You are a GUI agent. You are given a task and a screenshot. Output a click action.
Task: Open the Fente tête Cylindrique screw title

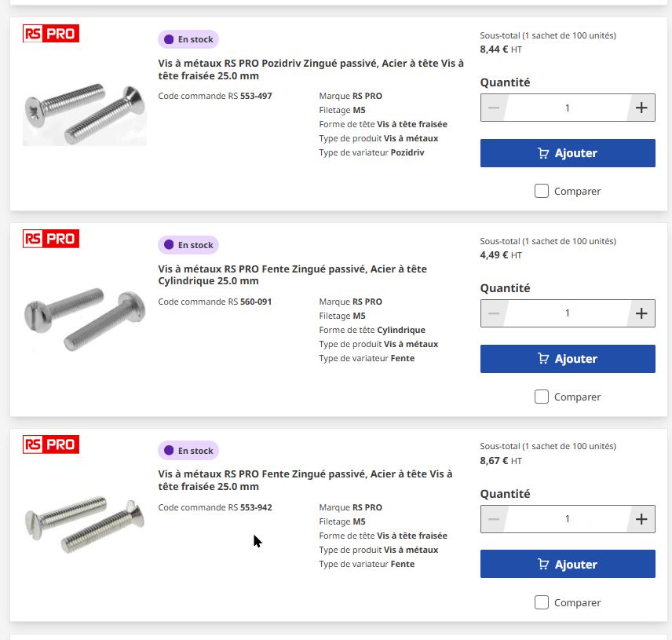[x=292, y=275]
